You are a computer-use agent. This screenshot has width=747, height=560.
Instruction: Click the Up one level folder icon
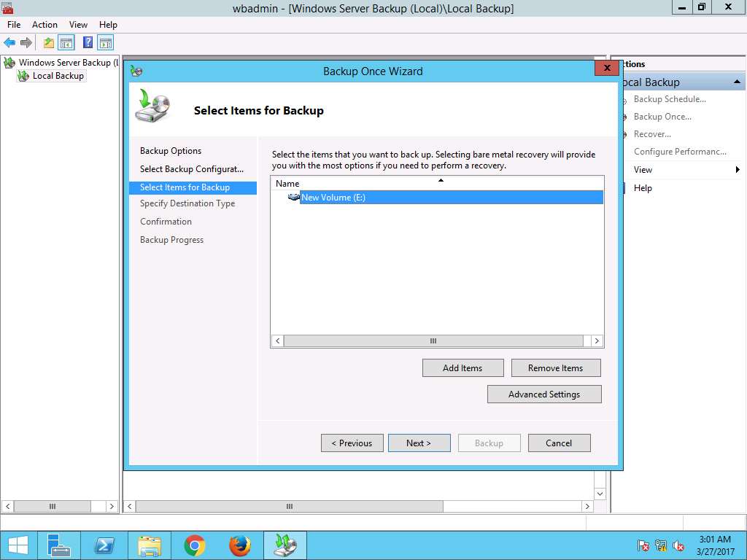(49, 43)
